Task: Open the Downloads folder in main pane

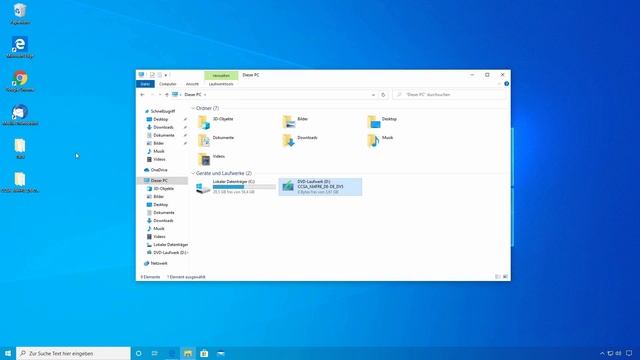Action: click(x=289, y=140)
